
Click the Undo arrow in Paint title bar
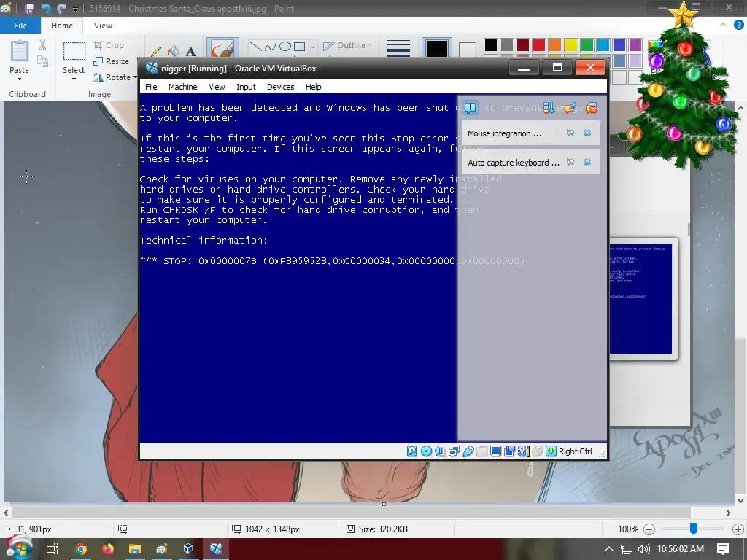(46, 9)
